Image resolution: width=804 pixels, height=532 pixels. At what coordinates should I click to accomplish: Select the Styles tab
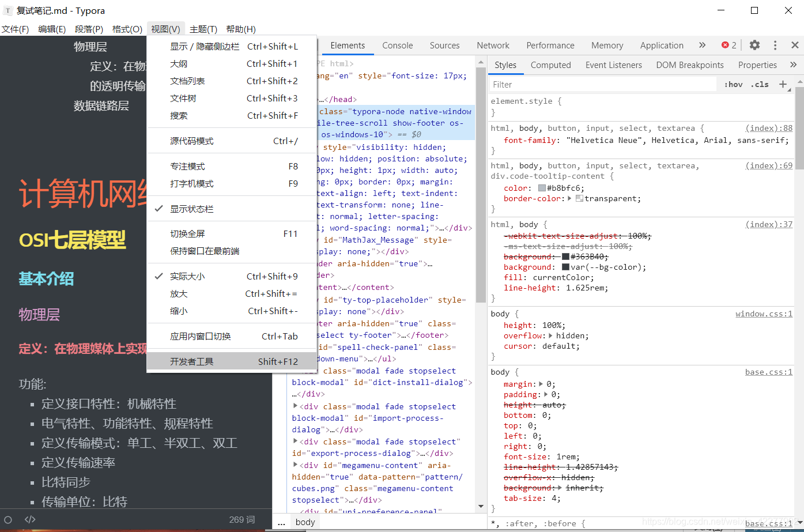click(x=505, y=65)
